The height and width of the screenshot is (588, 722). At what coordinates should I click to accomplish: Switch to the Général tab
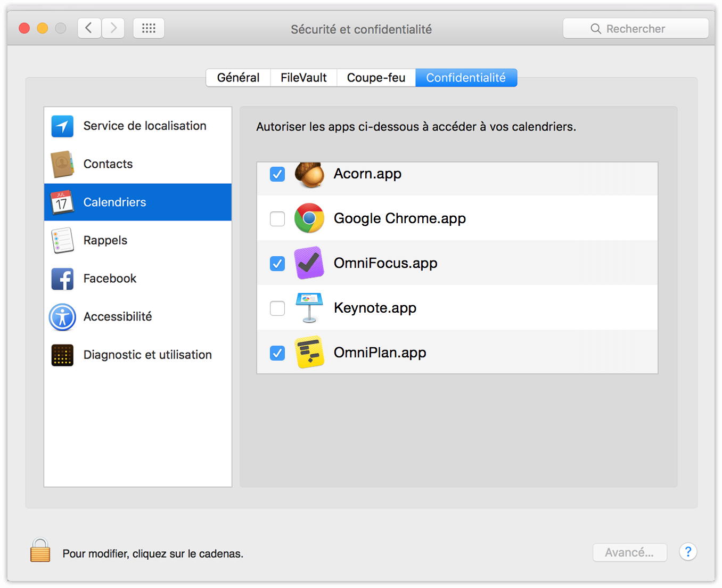pyautogui.click(x=238, y=78)
